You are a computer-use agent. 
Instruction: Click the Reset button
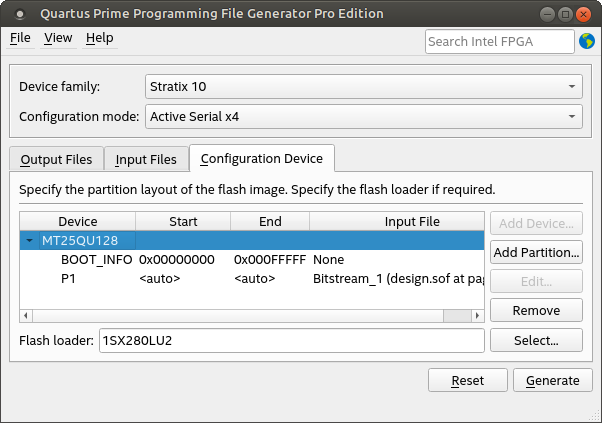467,380
